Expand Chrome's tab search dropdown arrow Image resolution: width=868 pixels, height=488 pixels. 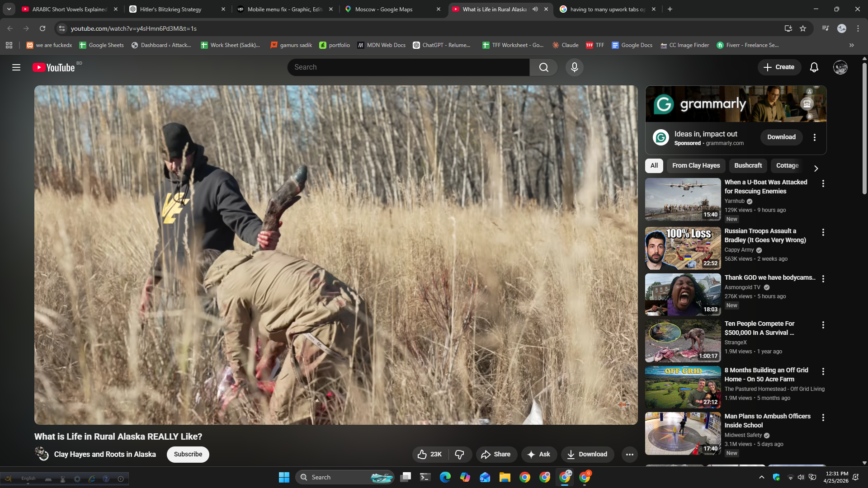coord(9,9)
